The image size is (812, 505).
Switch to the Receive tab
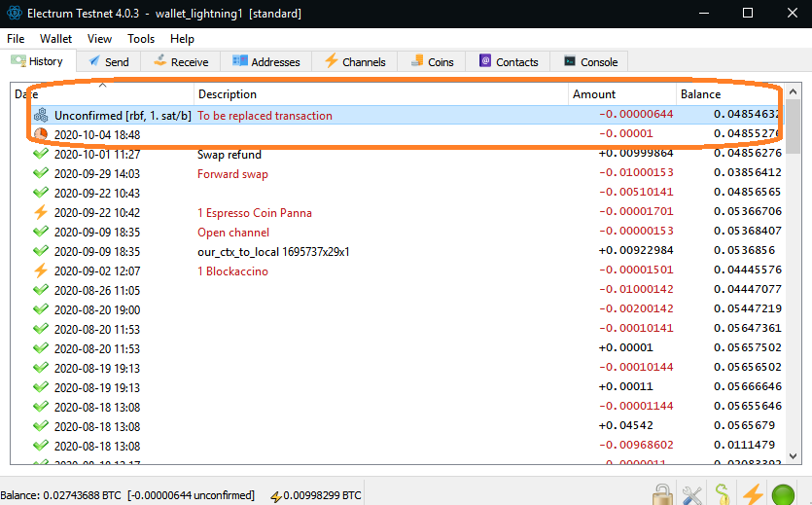(181, 61)
